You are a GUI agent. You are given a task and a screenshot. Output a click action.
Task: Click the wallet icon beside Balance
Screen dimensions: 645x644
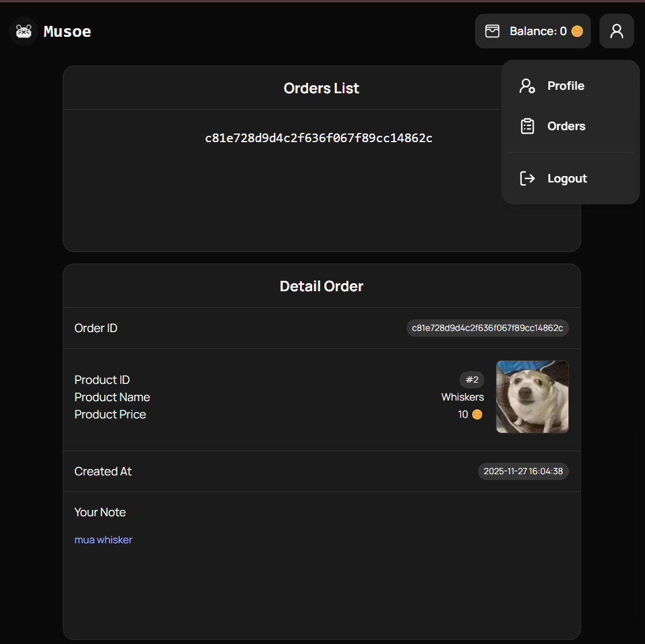[x=492, y=31]
